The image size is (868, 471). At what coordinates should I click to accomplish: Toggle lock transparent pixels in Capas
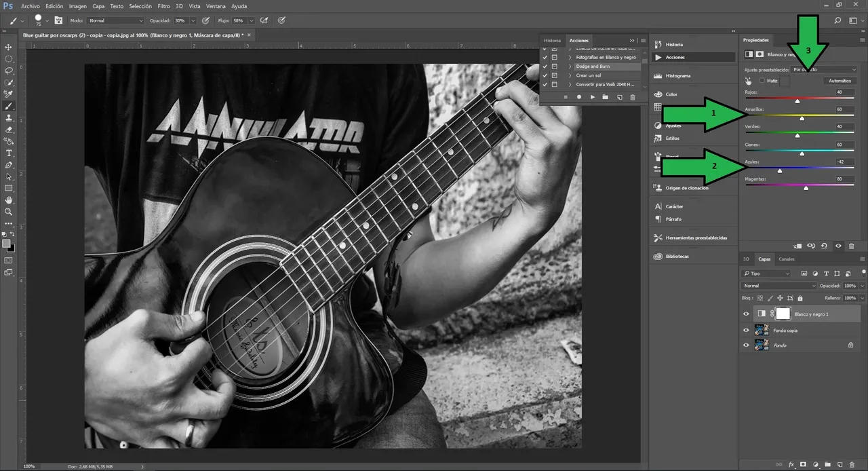pyautogui.click(x=760, y=298)
